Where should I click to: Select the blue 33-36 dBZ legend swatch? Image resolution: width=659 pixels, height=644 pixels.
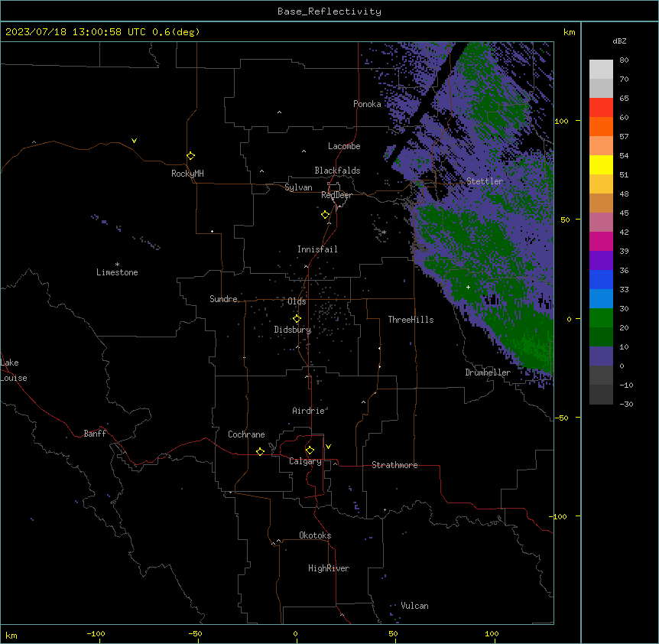[x=601, y=279]
